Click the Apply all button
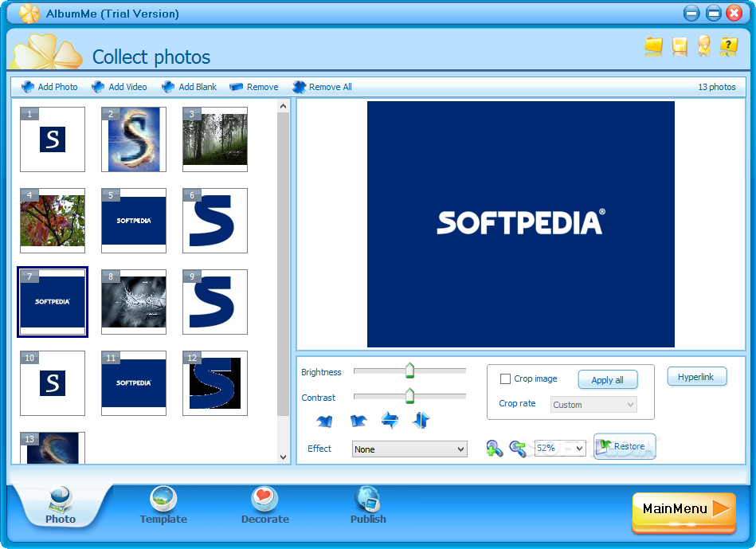This screenshot has height=549, width=756. [608, 379]
